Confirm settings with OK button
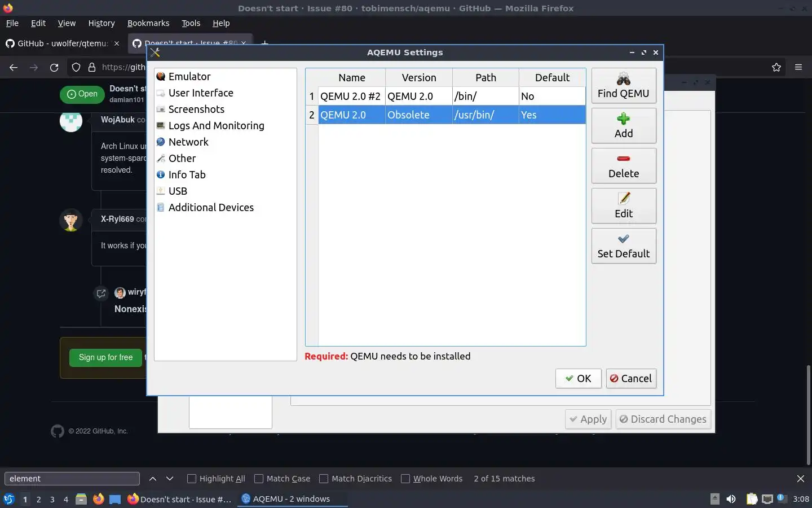Screen dimensions: 812x508 coord(579,379)
